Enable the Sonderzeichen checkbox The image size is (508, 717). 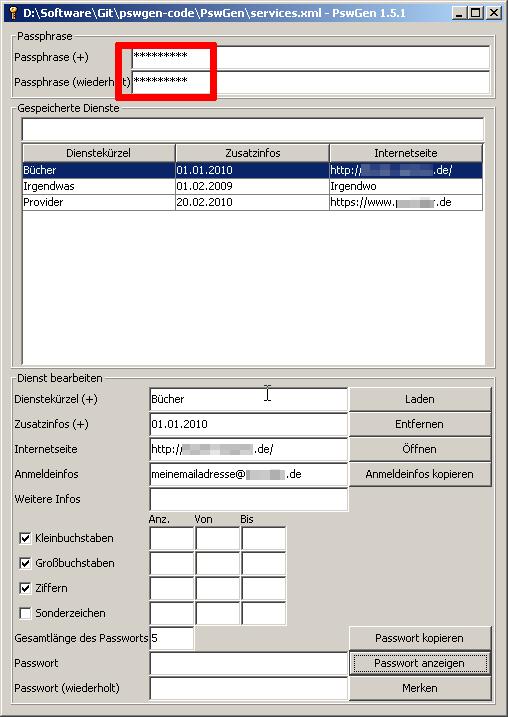pos(25,613)
